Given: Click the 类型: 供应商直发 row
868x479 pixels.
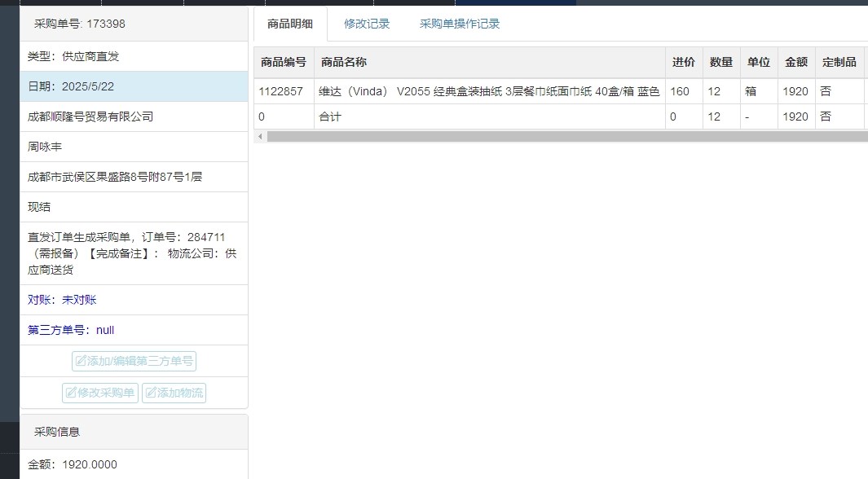Looking at the screenshot, I should 134,56.
